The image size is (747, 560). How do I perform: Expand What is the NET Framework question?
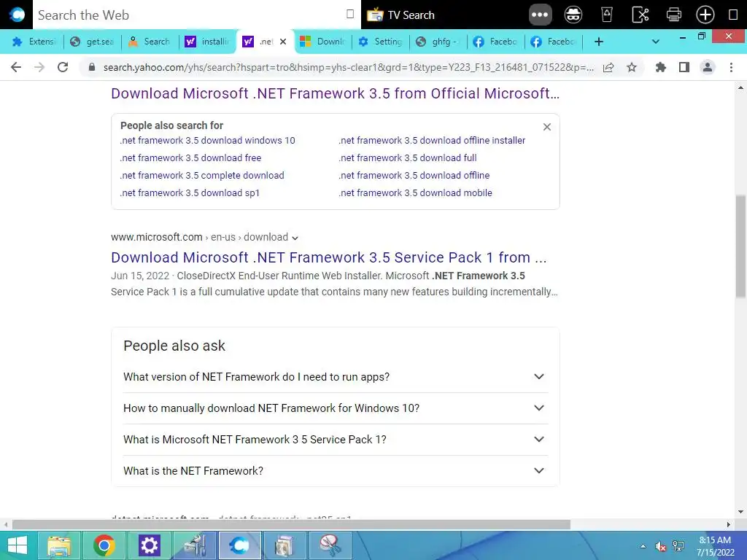point(336,471)
